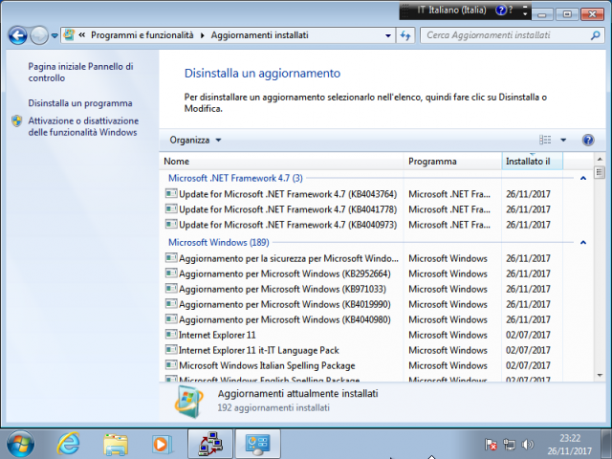Collapse the Microsoft Windows (189) group
Image resolution: width=612 pixels, height=459 pixels.
(x=583, y=243)
